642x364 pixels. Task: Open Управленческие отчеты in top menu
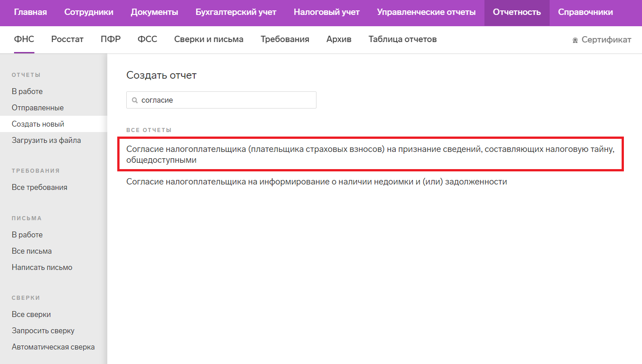(x=426, y=12)
